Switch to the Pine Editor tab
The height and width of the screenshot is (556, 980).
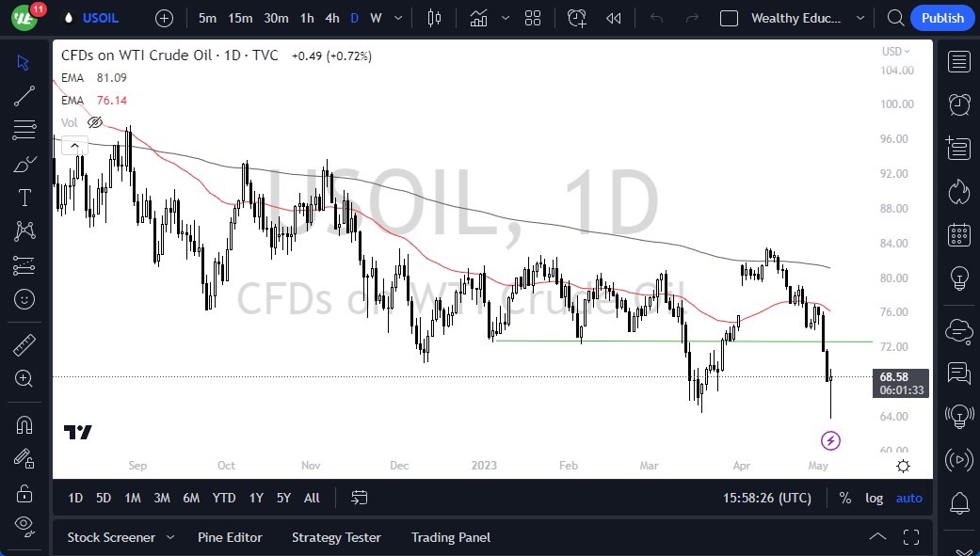click(230, 537)
